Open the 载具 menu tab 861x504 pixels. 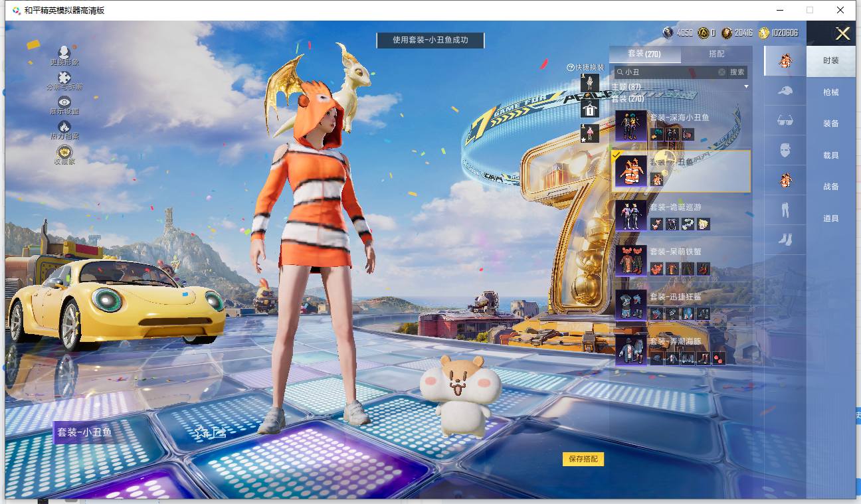coord(831,155)
